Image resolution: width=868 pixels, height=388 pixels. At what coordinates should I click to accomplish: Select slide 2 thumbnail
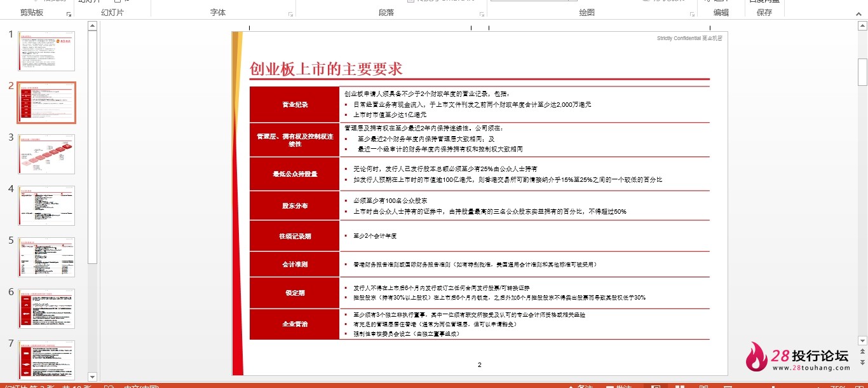tap(46, 102)
